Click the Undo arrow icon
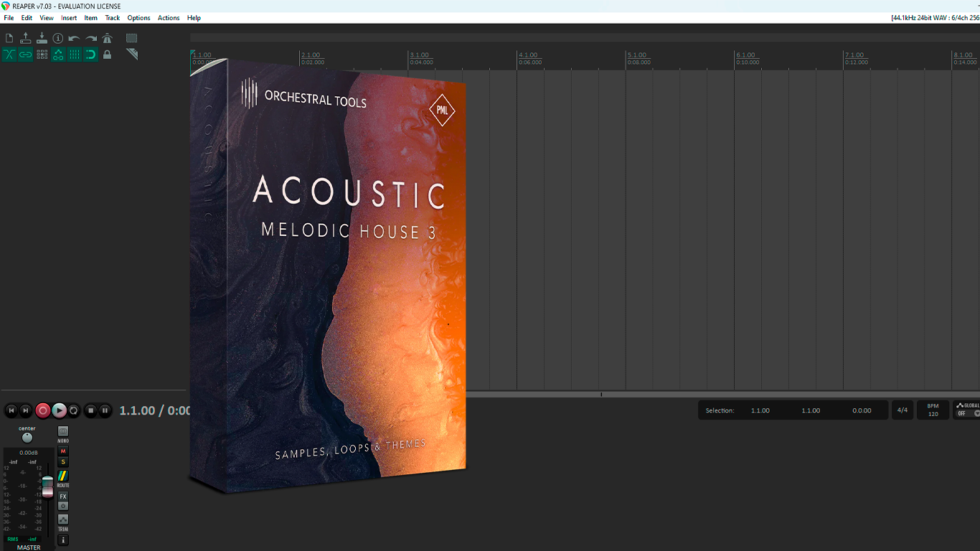The height and width of the screenshot is (551, 980). click(75, 38)
